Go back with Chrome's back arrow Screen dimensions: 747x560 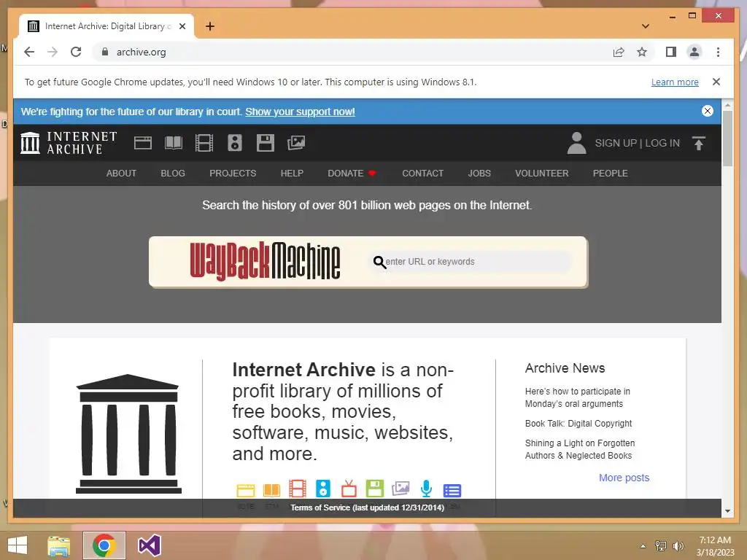(x=29, y=52)
